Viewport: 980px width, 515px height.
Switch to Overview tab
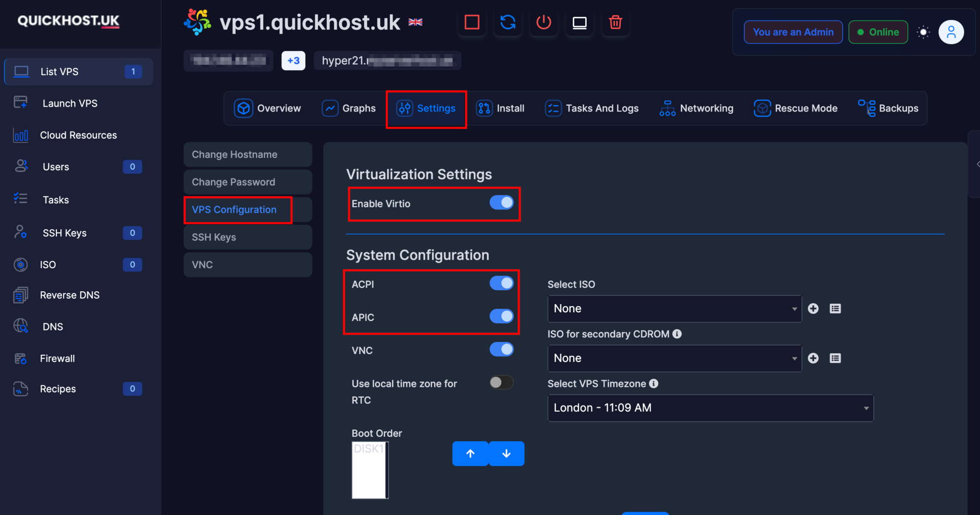(x=267, y=109)
